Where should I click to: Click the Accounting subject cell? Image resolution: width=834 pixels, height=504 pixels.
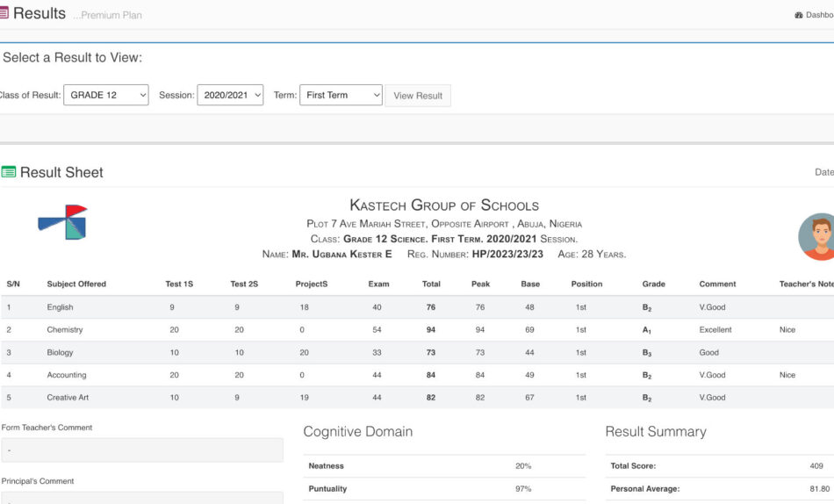67,375
